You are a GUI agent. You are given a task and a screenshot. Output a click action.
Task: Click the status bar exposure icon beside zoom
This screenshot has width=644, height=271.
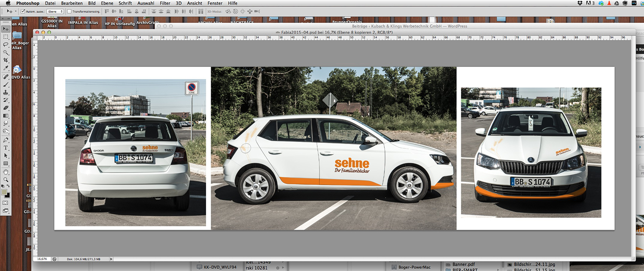[x=55, y=259]
